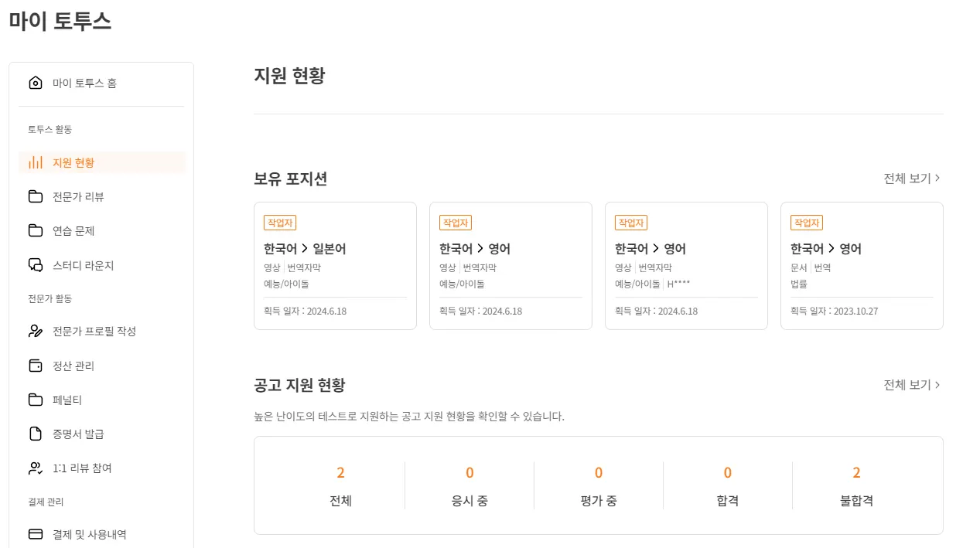Click the 마이 토투스 page title
Viewport: 980px width, 548px height.
click(x=60, y=22)
